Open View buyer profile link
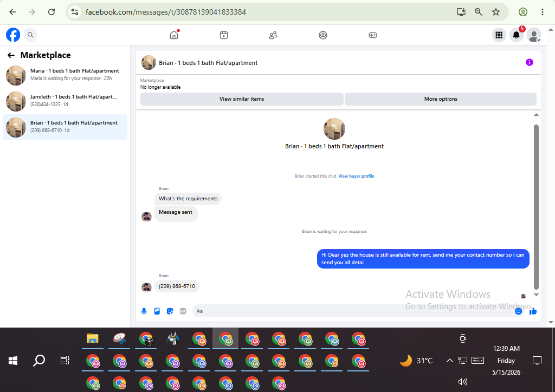Screen dimensions: 555x392 point(356,176)
